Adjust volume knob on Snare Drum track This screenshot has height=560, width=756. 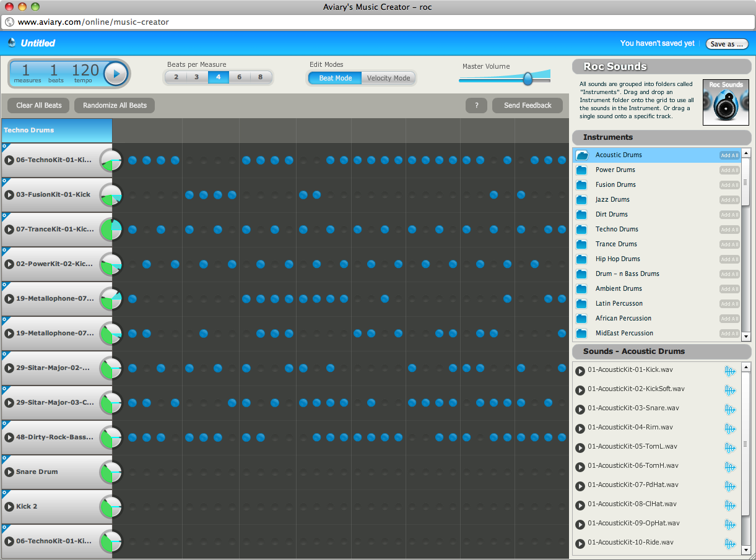(111, 472)
